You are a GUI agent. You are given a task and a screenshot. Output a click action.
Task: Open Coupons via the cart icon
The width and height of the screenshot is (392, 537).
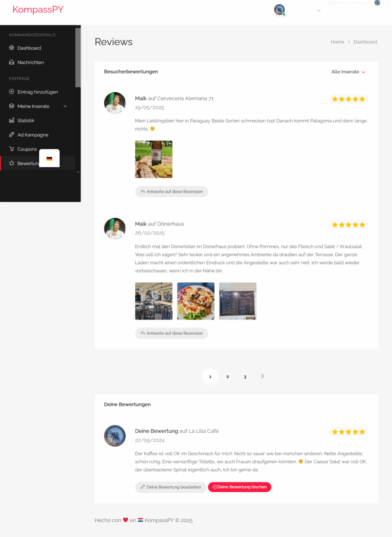tap(12, 149)
